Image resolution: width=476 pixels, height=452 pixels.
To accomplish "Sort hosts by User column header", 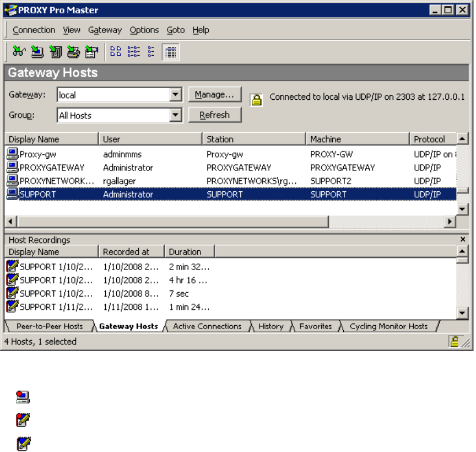I will (x=150, y=139).
